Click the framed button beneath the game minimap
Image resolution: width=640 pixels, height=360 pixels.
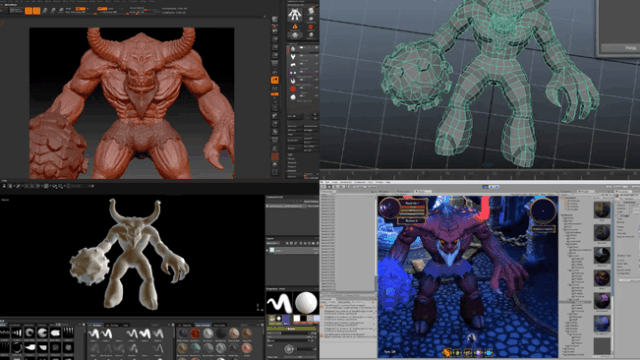point(543,229)
